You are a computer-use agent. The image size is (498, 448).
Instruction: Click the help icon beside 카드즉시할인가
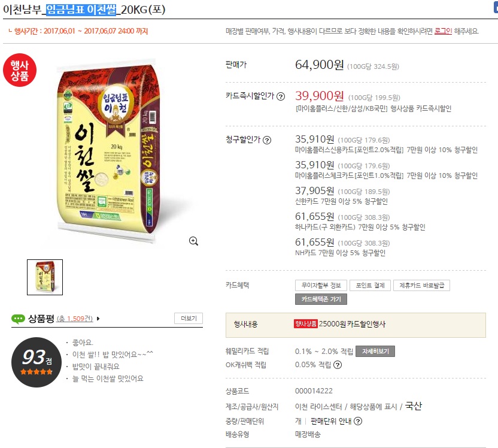pos(281,96)
